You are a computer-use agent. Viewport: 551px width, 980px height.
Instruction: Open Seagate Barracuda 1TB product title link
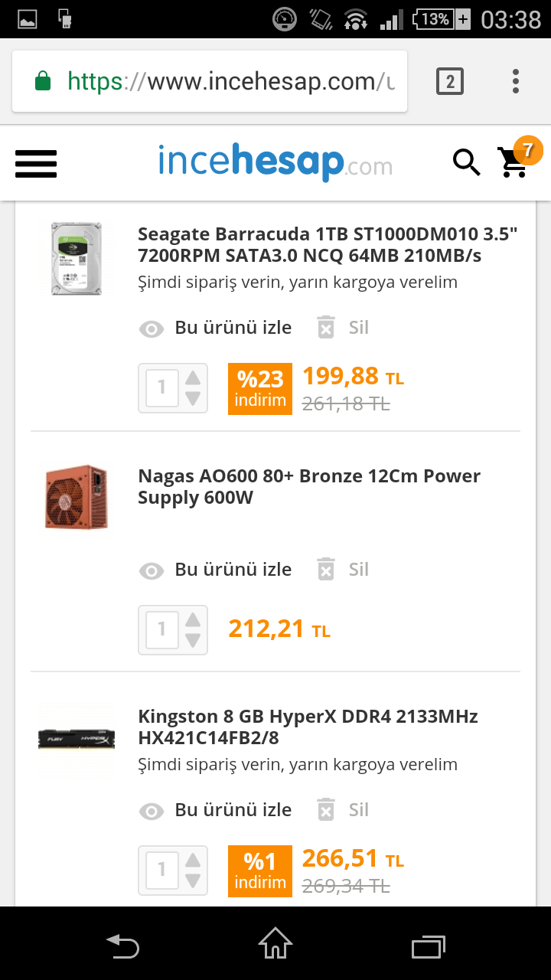point(328,244)
